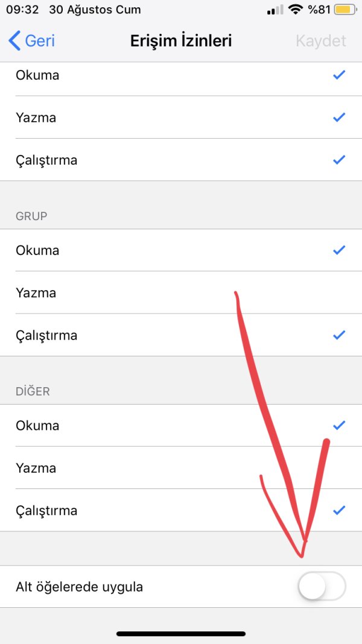The height and width of the screenshot is (644, 362).
Task: Uncheck Çalıştırma under the GRUP section
Action: point(181,335)
